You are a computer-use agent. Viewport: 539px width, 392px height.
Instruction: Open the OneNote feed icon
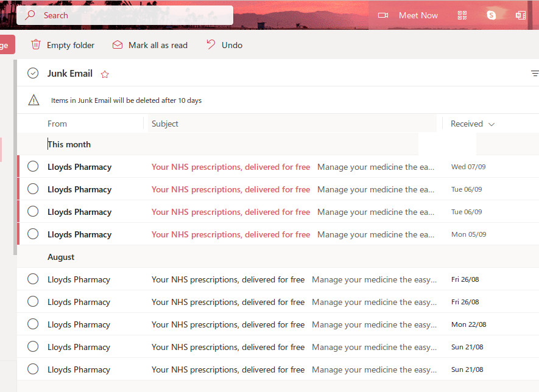coord(521,15)
